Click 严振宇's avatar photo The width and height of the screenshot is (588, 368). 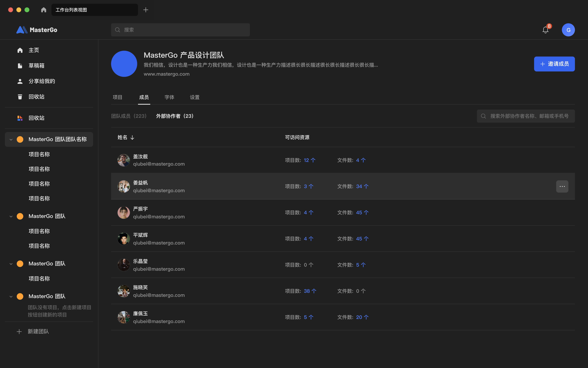(124, 213)
